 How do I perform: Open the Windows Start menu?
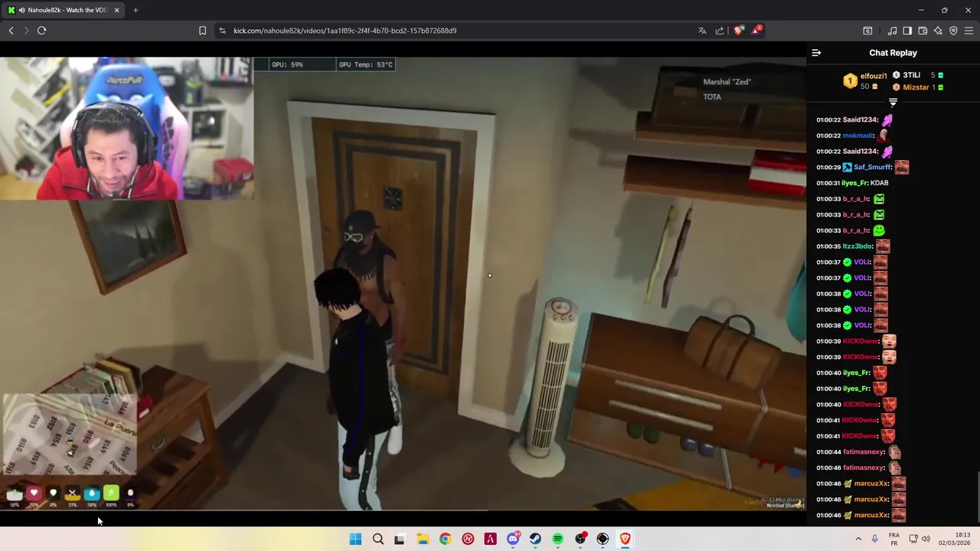[355, 540]
